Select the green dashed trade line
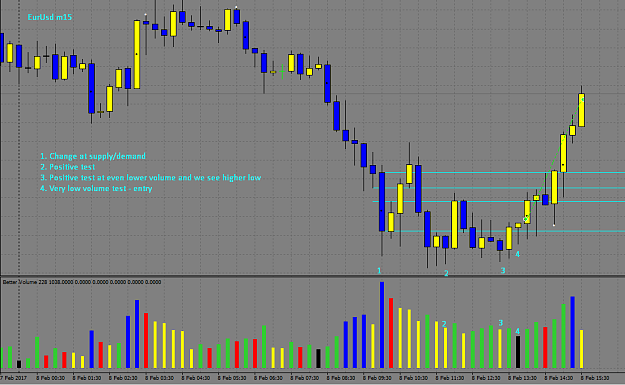 (x=554, y=159)
